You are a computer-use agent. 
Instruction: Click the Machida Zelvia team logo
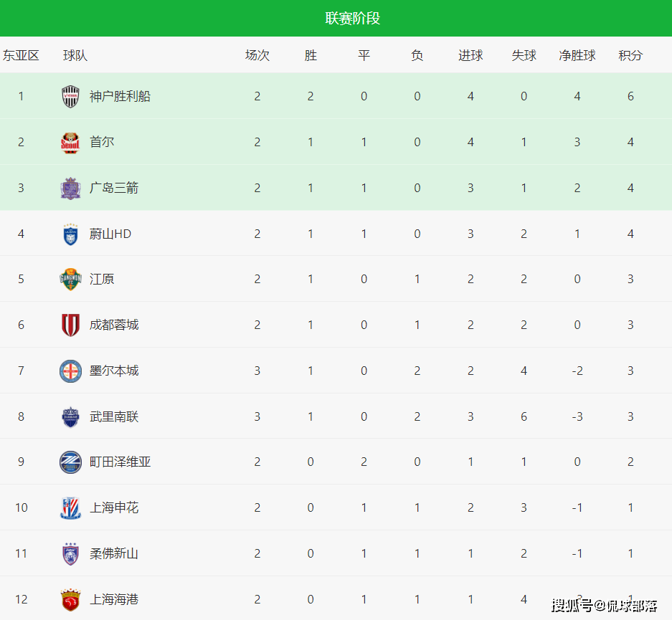[70, 462]
